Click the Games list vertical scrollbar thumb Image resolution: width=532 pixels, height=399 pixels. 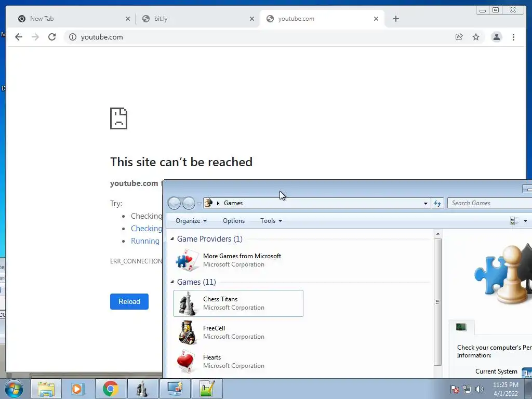[437, 302]
